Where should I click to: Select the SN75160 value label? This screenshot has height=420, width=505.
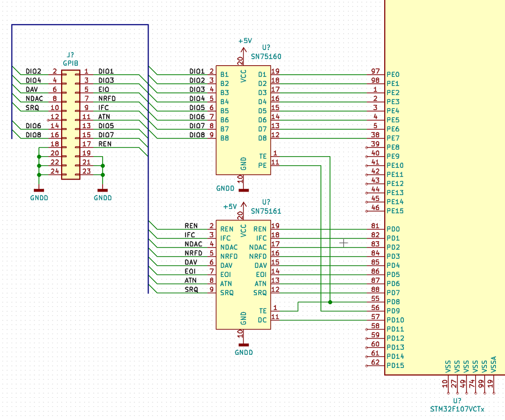coord(266,57)
